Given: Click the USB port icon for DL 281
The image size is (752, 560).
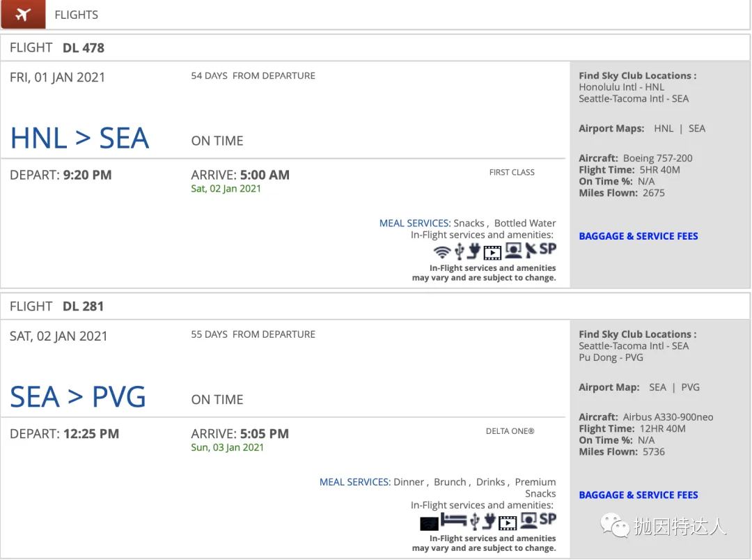Looking at the screenshot, I should click(x=475, y=521).
